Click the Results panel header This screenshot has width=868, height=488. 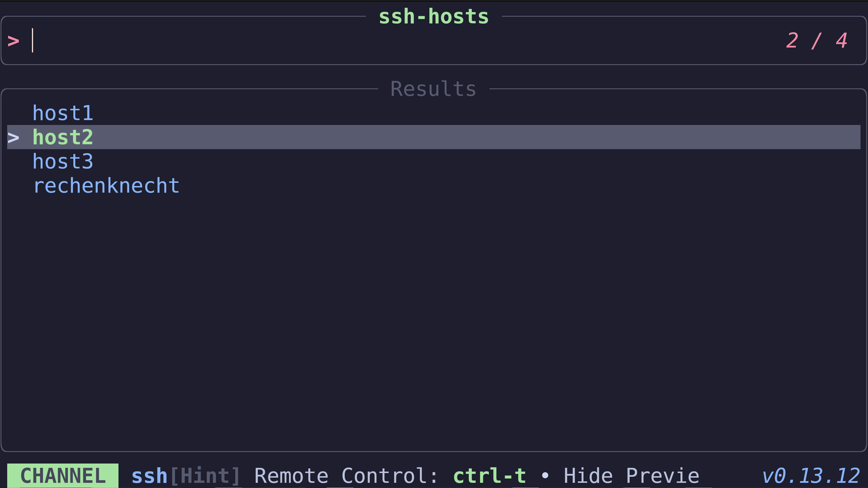point(433,88)
